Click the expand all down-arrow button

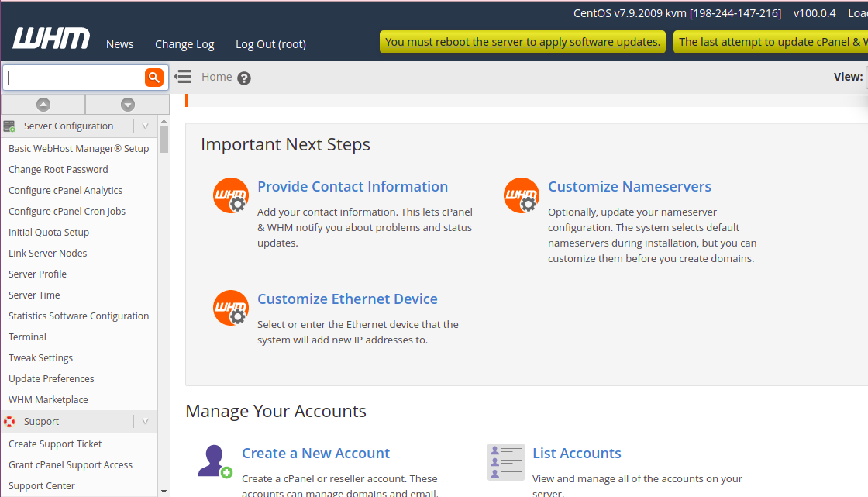[x=127, y=104]
